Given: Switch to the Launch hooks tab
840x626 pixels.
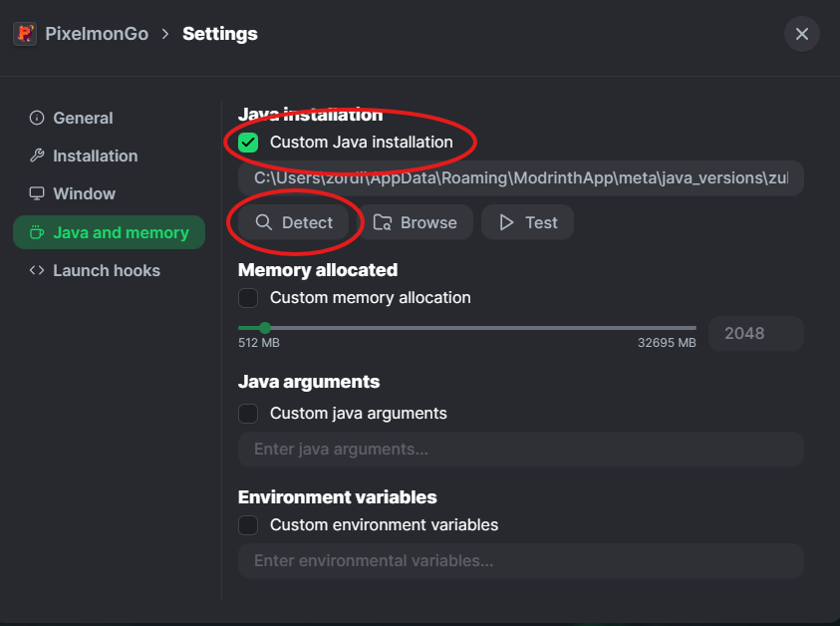Looking at the screenshot, I should click(106, 270).
